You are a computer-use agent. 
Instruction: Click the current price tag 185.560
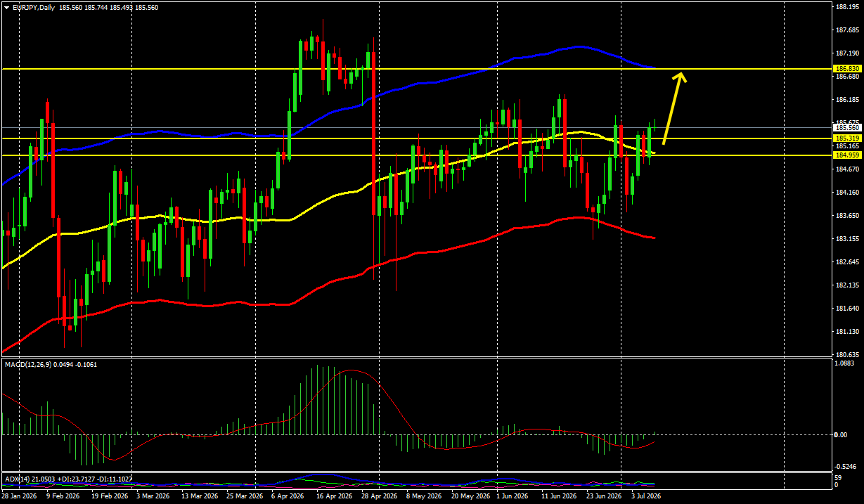click(x=846, y=127)
